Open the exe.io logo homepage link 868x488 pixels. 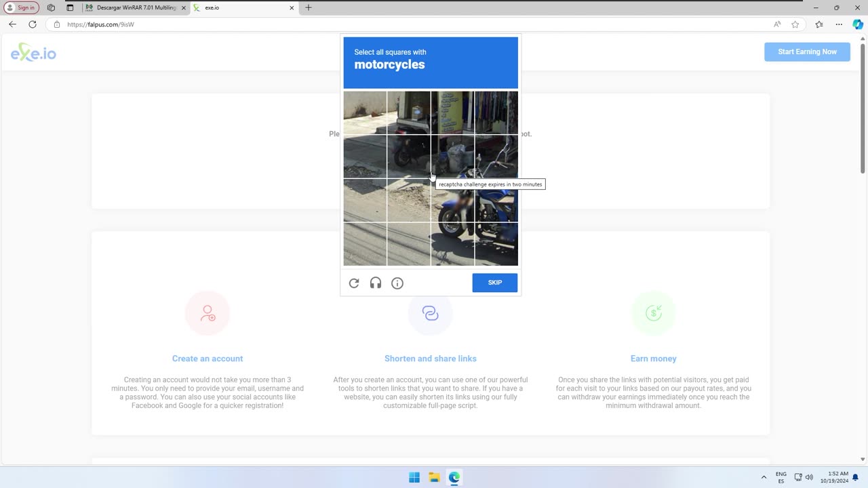(33, 52)
